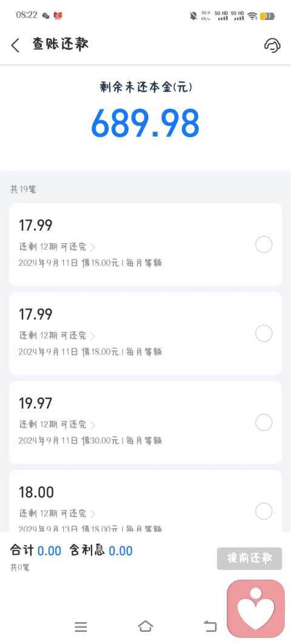
Task: Tap the Android home navigation icon
Action: [145, 626]
